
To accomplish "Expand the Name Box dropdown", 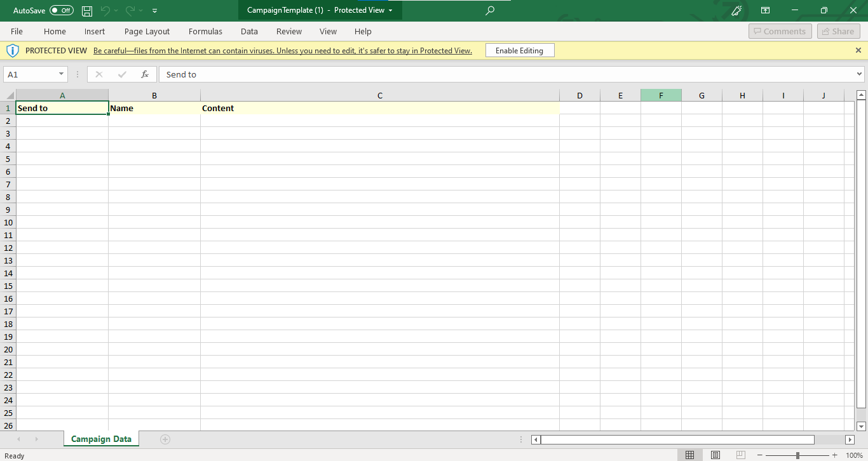I will [x=62, y=74].
